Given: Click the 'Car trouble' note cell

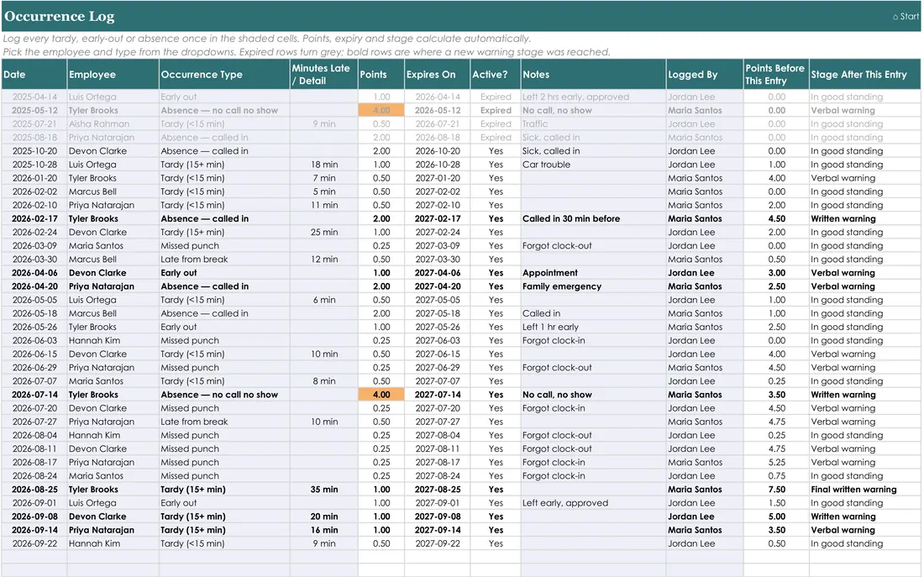Looking at the screenshot, I should tap(593, 165).
